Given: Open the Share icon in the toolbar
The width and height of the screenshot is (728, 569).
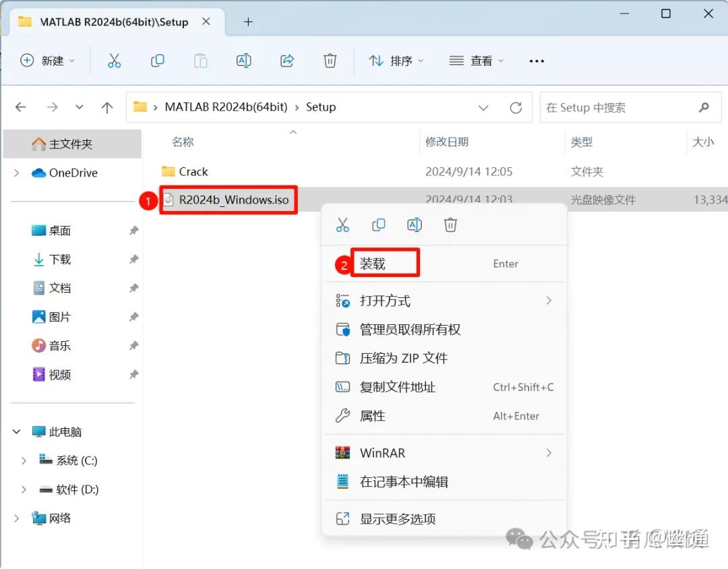Looking at the screenshot, I should tap(286, 61).
